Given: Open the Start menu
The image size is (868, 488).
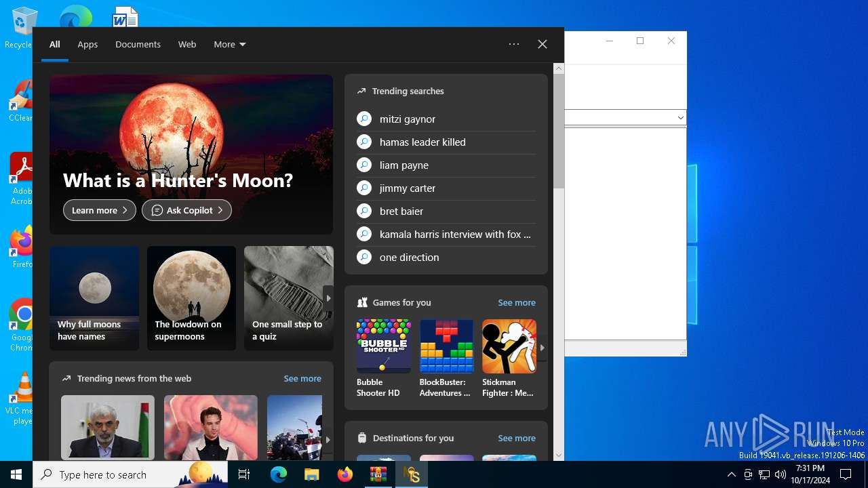Looking at the screenshot, I should (16, 474).
